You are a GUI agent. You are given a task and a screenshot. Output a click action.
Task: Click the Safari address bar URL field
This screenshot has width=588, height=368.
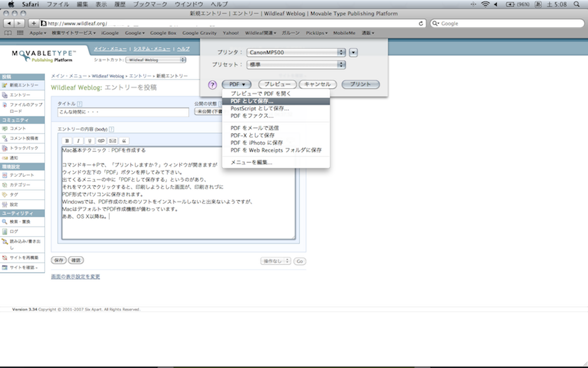coord(232,24)
